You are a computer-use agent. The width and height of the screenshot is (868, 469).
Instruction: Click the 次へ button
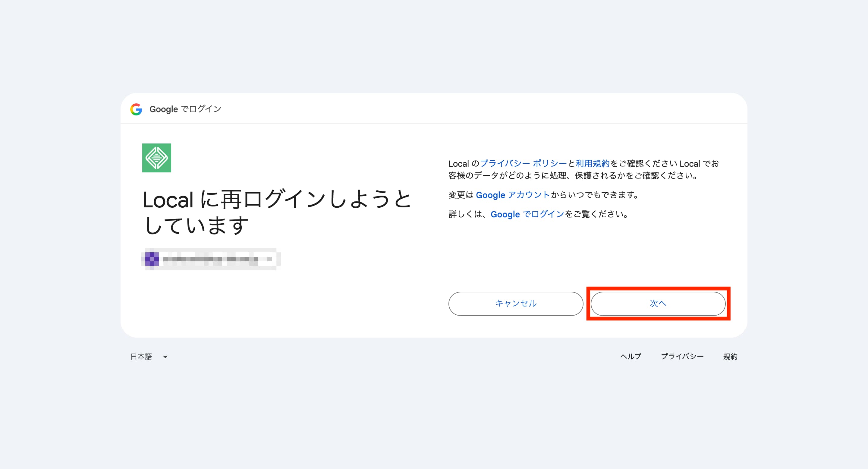(658, 304)
